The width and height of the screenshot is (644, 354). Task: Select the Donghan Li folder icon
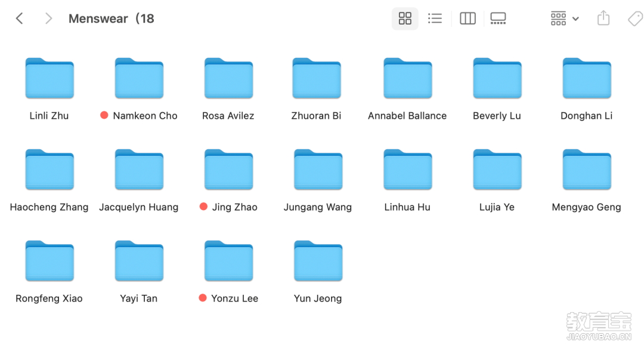click(587, 78)
